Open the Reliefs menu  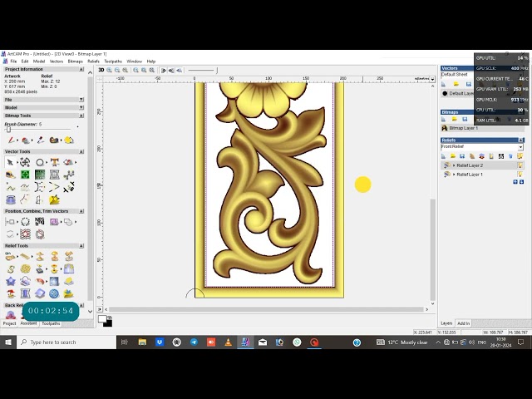coord(93,62)
